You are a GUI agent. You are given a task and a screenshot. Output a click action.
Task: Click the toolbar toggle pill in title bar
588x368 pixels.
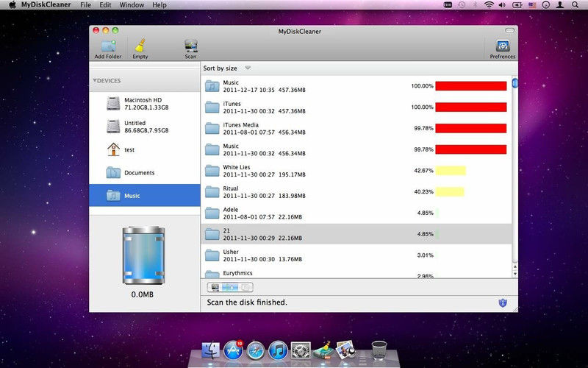coord(509,30)
